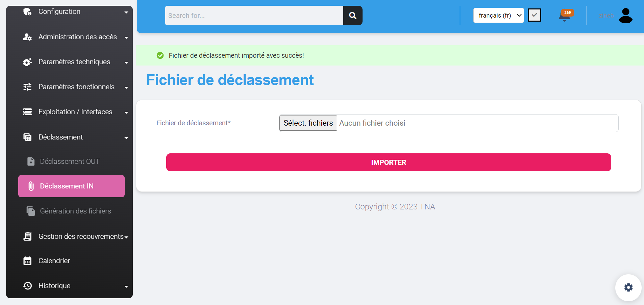Open Administration des accès menu
Image resolution: width=644 pixels, height=305 pixels.
pos(77,37)
